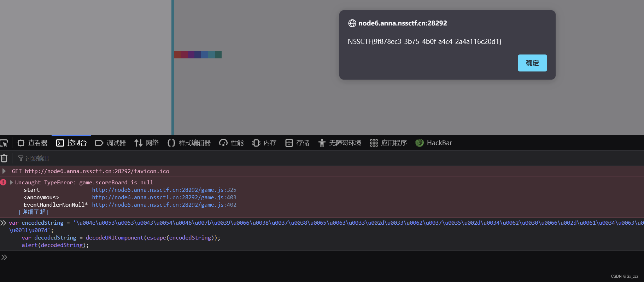Click the red block of the rainbow bar

177,55
